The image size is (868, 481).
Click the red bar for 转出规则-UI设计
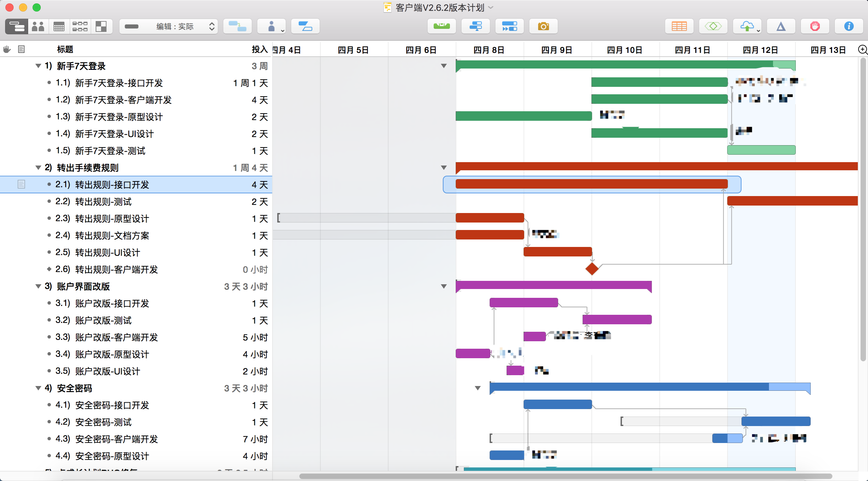coord(557,252)
